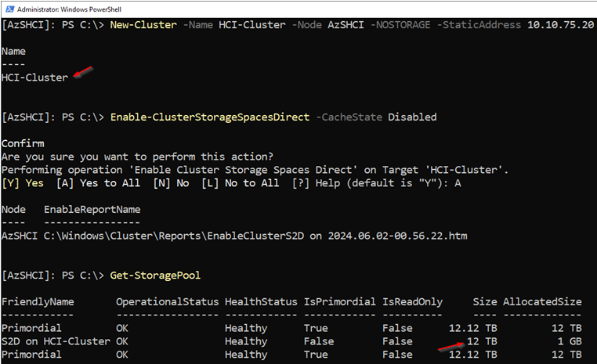Click the red arrow beside HCI-Cluster
This screenshot has height=364, width=597.
[x=83, y=71]
